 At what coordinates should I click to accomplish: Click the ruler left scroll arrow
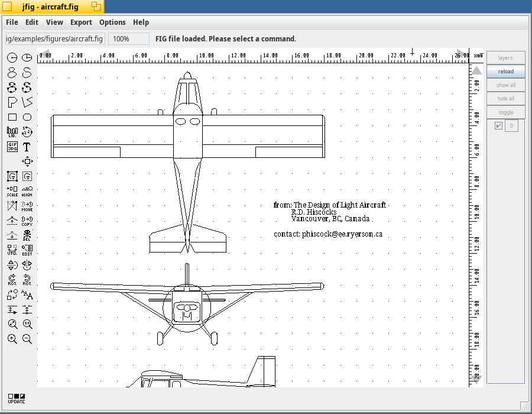click(x=45, y=54)
